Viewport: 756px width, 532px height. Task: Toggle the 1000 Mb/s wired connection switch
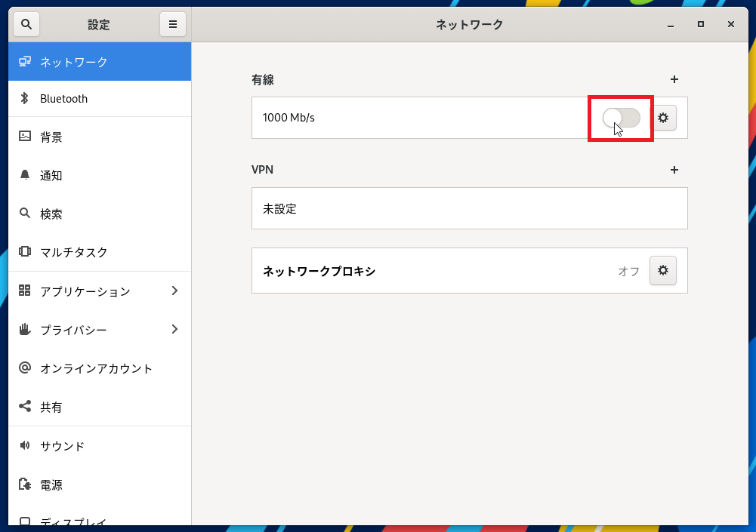pos(621,118)
